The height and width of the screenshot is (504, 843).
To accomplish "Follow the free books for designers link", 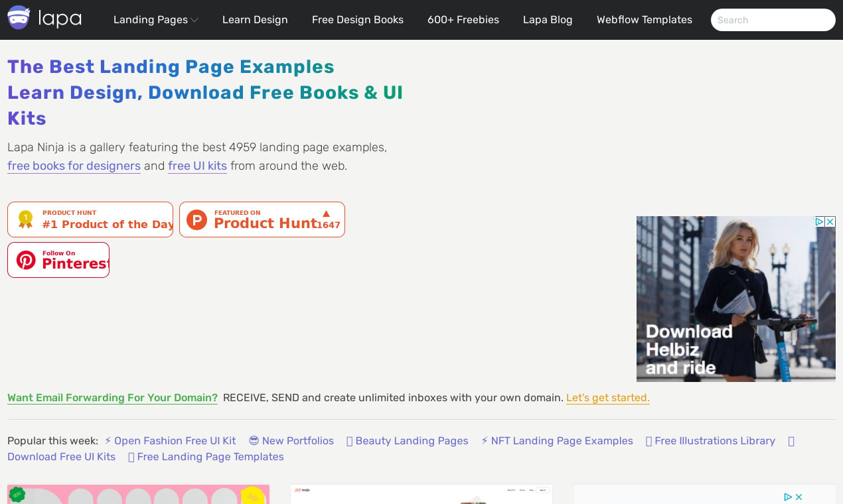I will coord(74,166).
